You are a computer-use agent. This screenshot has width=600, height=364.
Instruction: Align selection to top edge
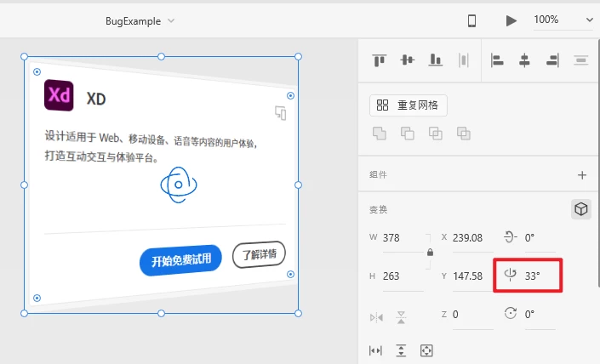[x=380, y=60]
